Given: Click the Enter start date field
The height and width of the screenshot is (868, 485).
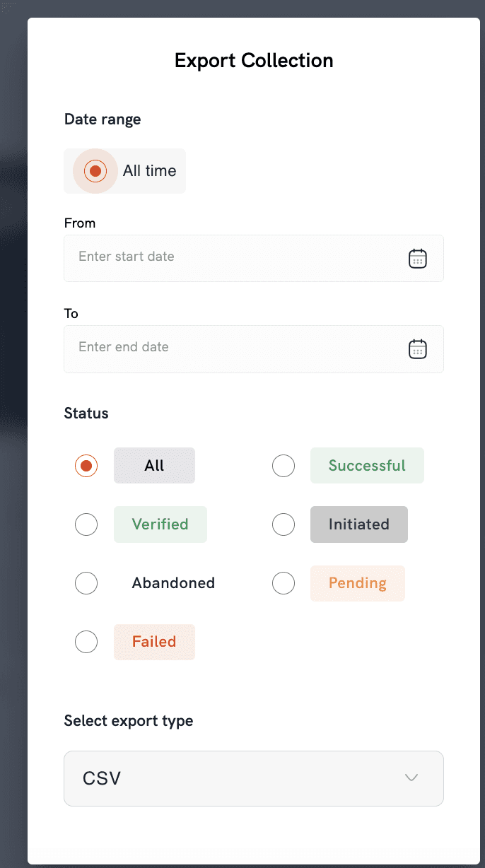Looking at the screenshot, I should (x=254, y=259).
